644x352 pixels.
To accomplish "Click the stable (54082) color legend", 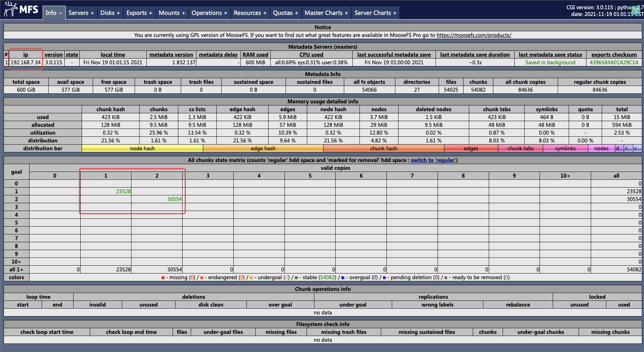I will 315,277.
